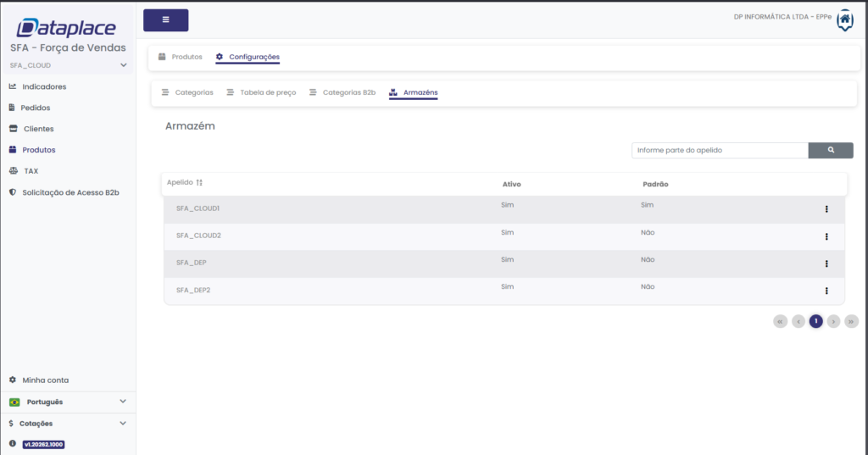Open Solicitação de Acesso B2b
Image resolution: width=868 pixels, height=455 pixels.
click(x=70, y=192)
